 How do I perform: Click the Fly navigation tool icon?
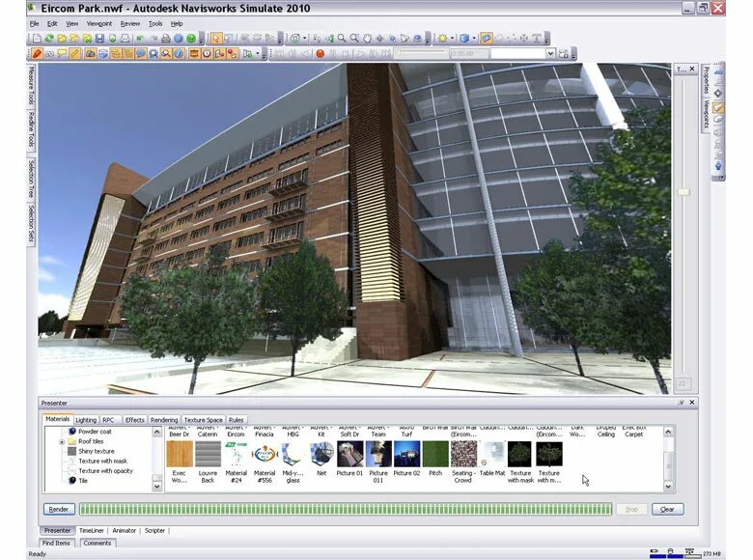(x=404, y=39)
